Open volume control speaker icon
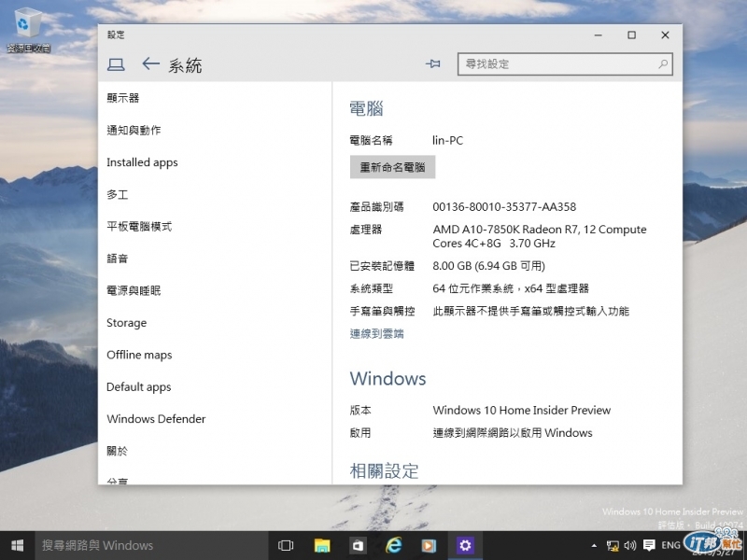 [x=629, y=546]
